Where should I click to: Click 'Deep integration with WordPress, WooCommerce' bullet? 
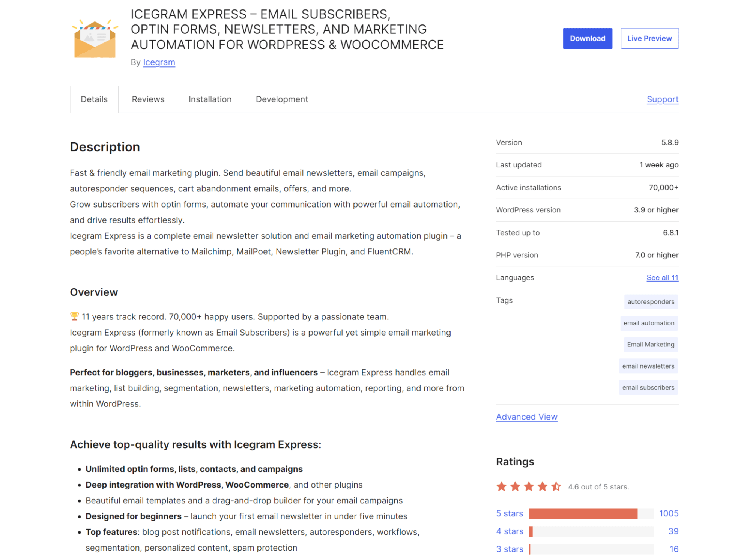tap(224, 485)
